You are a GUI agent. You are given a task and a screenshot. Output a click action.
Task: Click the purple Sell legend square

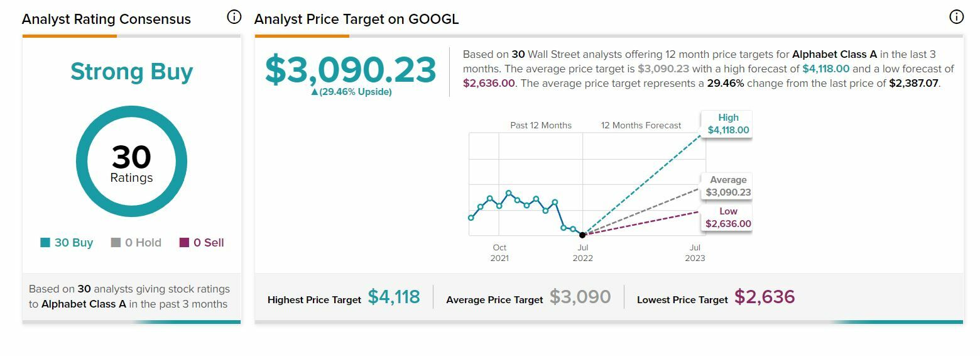pyautogui.click(x=184, y=243)
